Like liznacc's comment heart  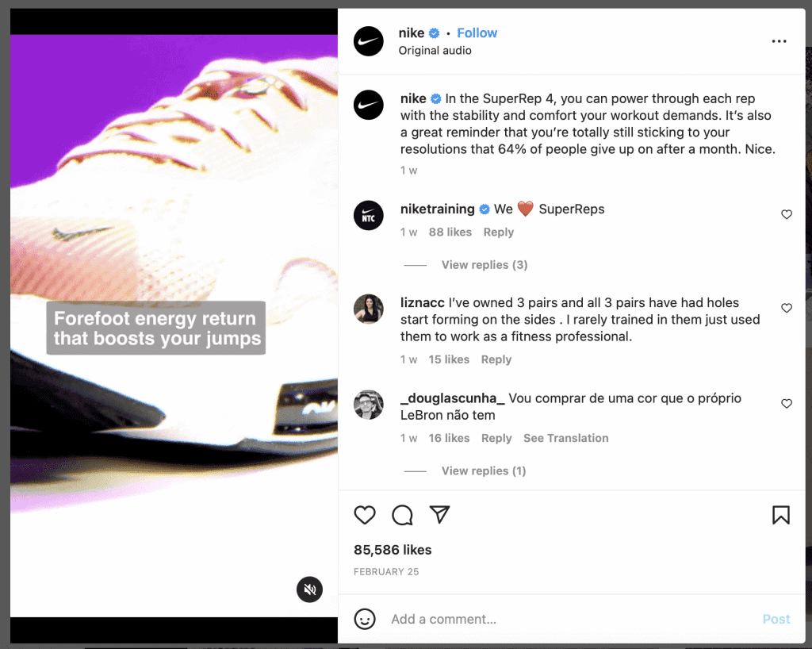tap(787, 308)
